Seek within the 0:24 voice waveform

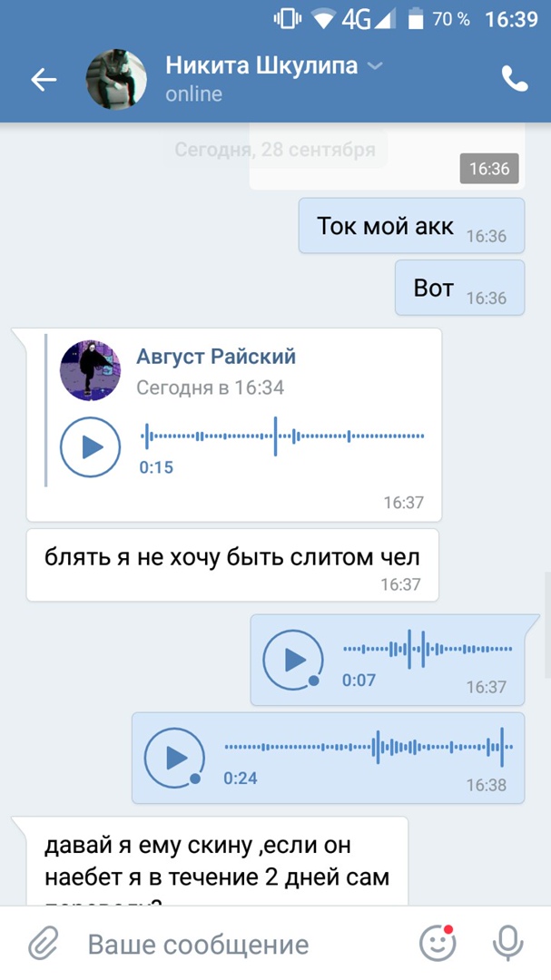point(369,747)
